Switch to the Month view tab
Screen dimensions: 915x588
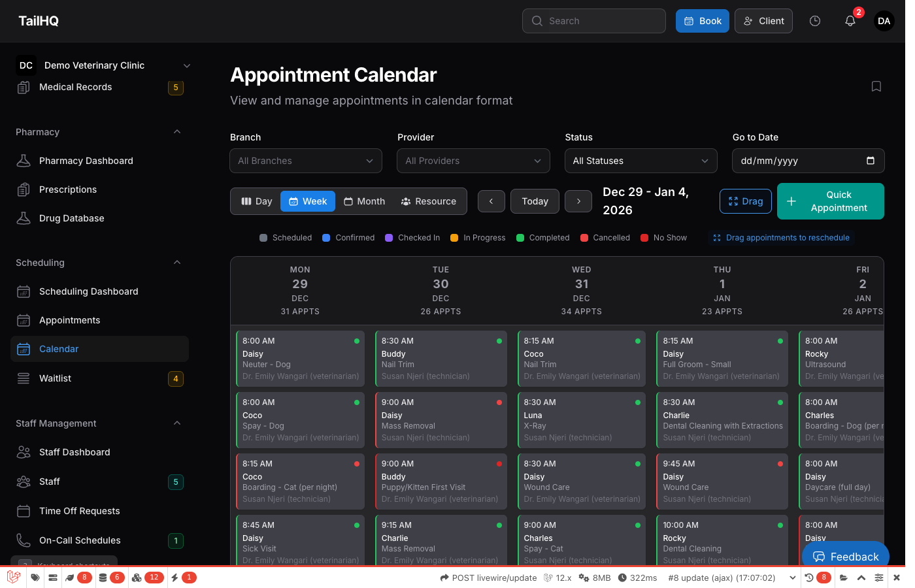pos(365,201)
